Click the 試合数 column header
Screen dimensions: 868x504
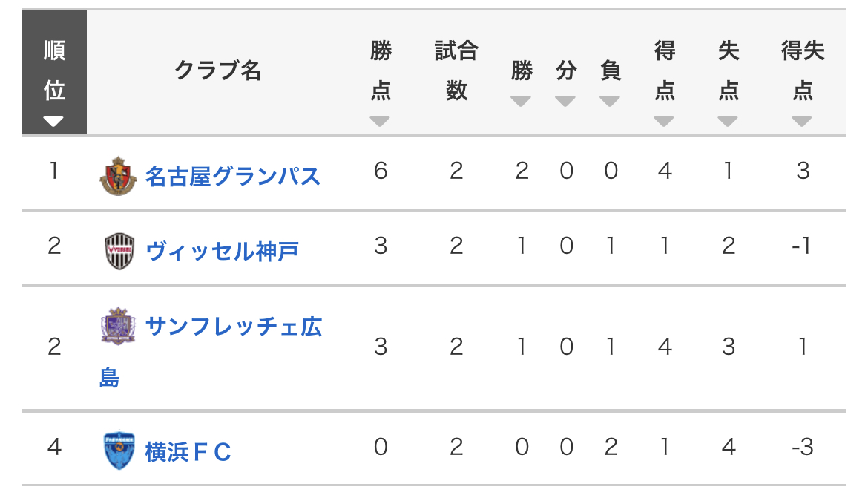tap(457, 71)
